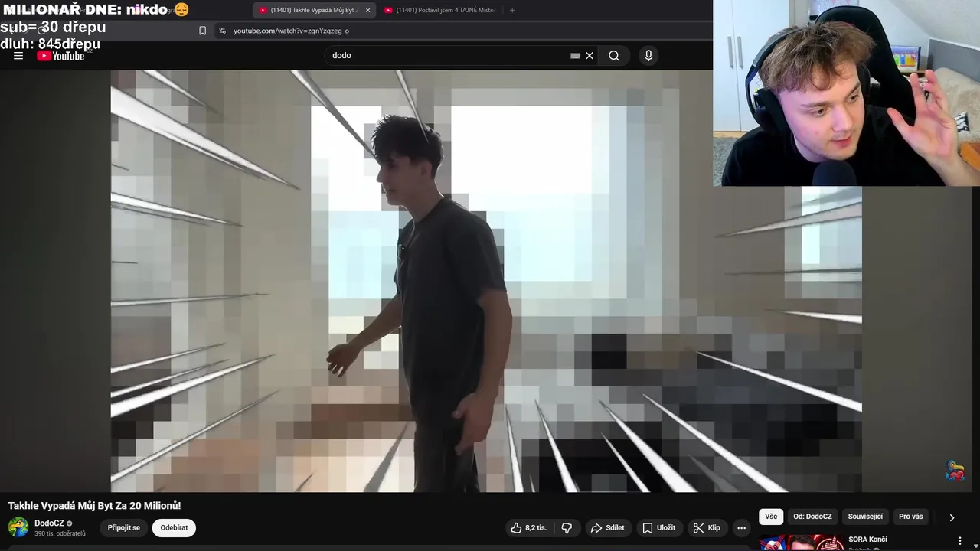This screenshot has width=980, height=551.
Task: Open the DodoCZ channel name link
Action: (49, 523)
